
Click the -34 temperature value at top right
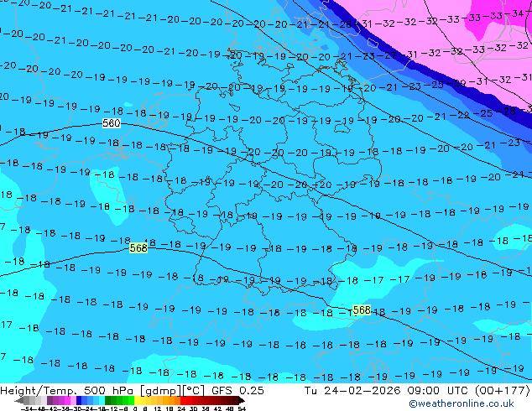pos(515,13)
